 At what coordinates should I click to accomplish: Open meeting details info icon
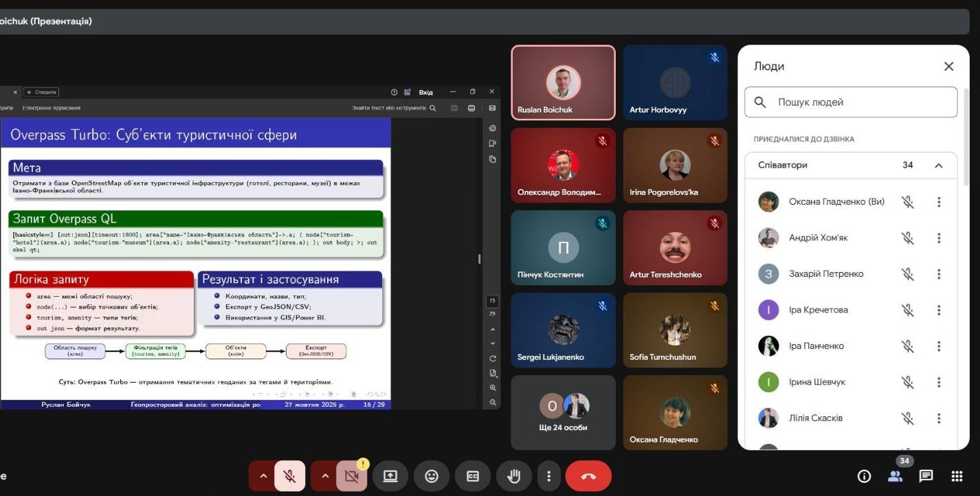pyautogui.click(x=864, y=476)
